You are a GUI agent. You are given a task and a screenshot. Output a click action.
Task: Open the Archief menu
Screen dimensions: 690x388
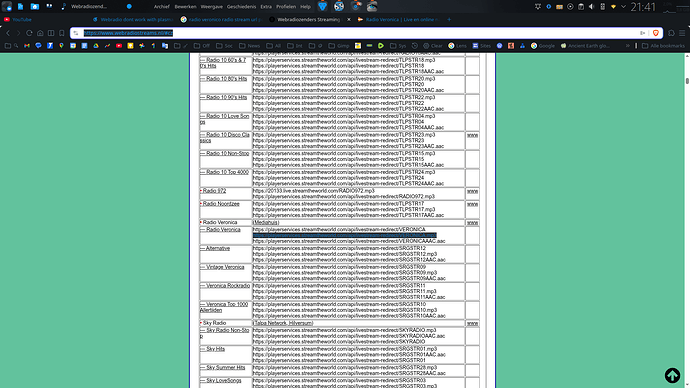click(x=161, y=7)
